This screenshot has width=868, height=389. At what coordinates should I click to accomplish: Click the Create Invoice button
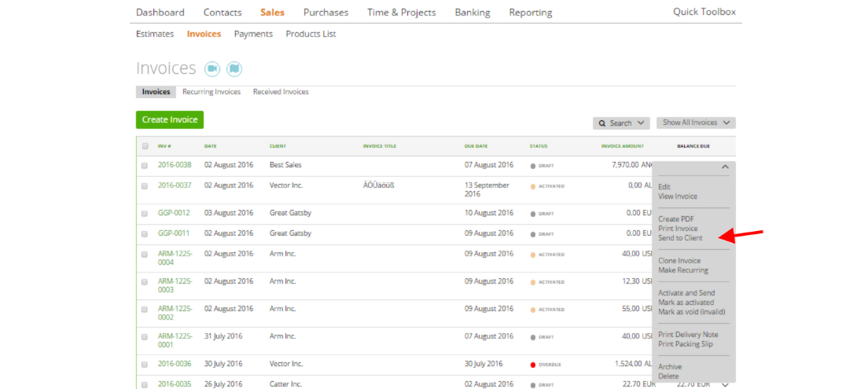[x=170, y=119]
